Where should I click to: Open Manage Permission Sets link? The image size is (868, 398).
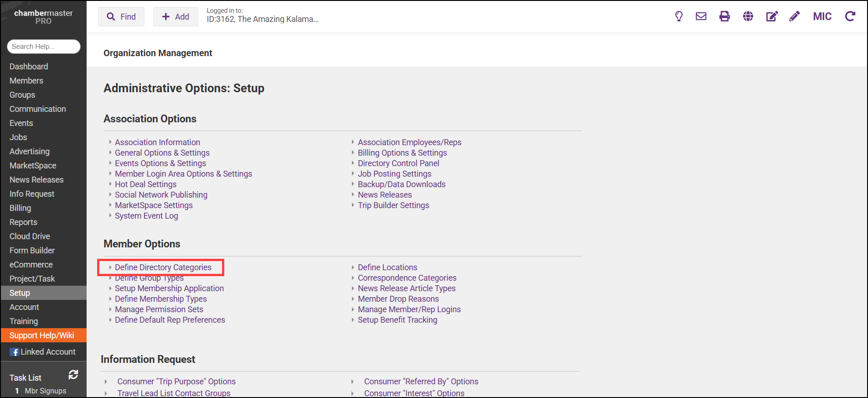click(x=159, y=309)
